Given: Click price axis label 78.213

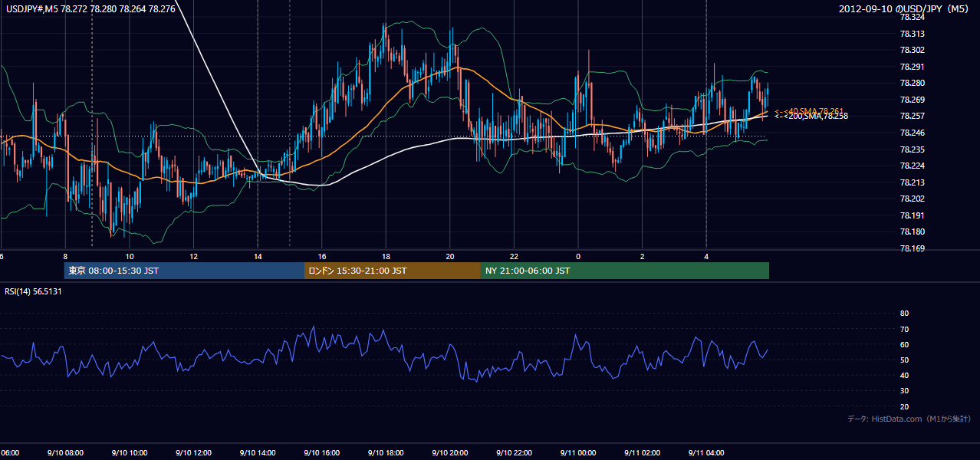Looking at the screenshot, I should click(912, 182).
